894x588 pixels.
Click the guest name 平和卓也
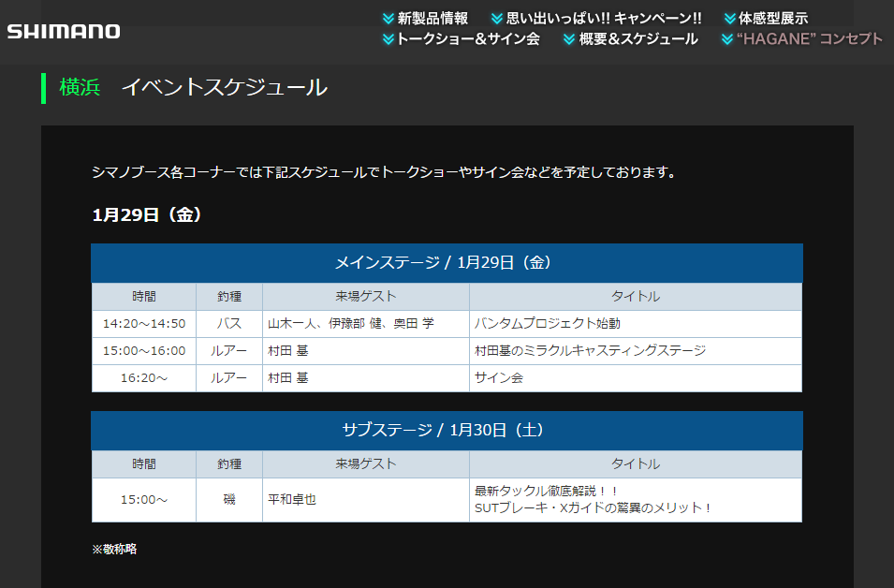pyautogui.click(x=292, y=500)
